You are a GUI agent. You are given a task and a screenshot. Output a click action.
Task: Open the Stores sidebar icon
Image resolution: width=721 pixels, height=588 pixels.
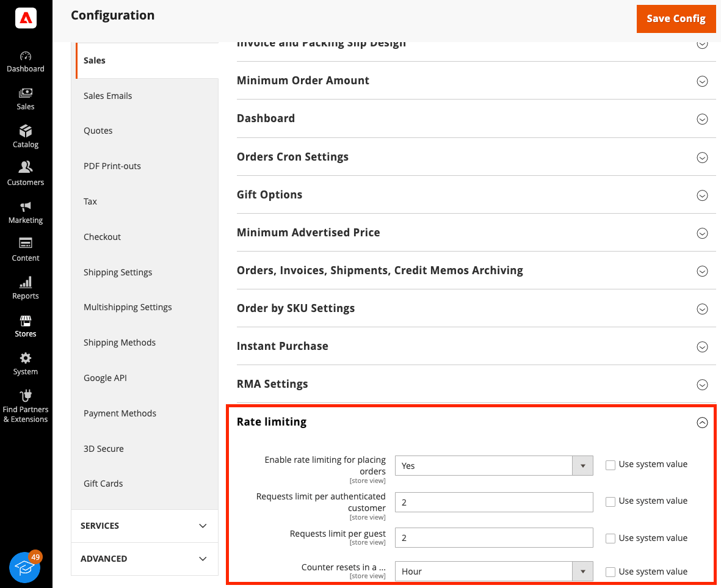tap(25, 325)
